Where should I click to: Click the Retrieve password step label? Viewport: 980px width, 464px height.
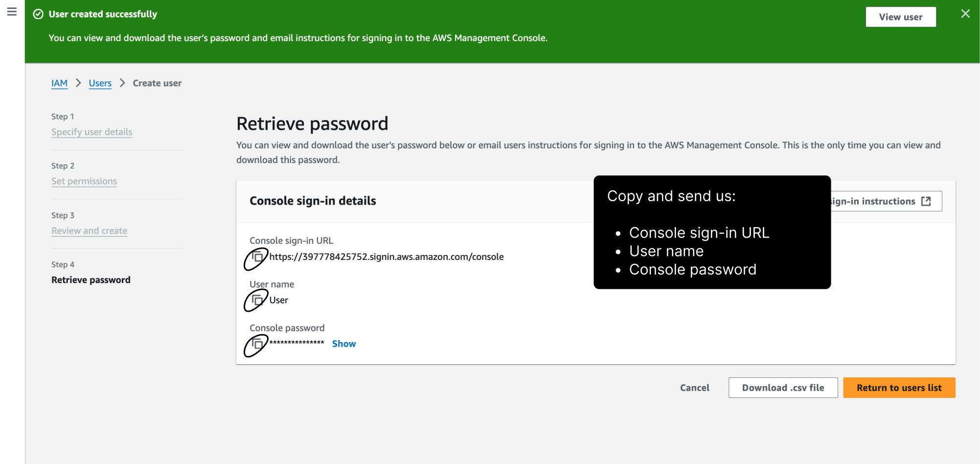click(x=91, y=280)
